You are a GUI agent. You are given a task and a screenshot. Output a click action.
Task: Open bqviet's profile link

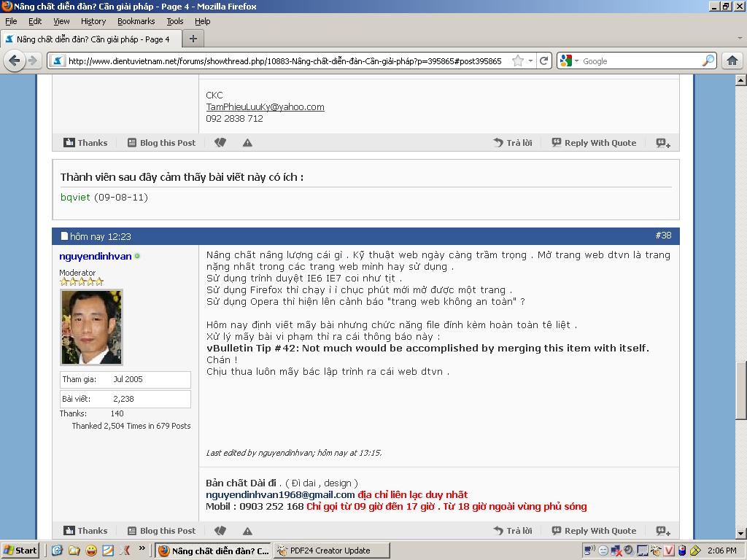tap(75, 197)
